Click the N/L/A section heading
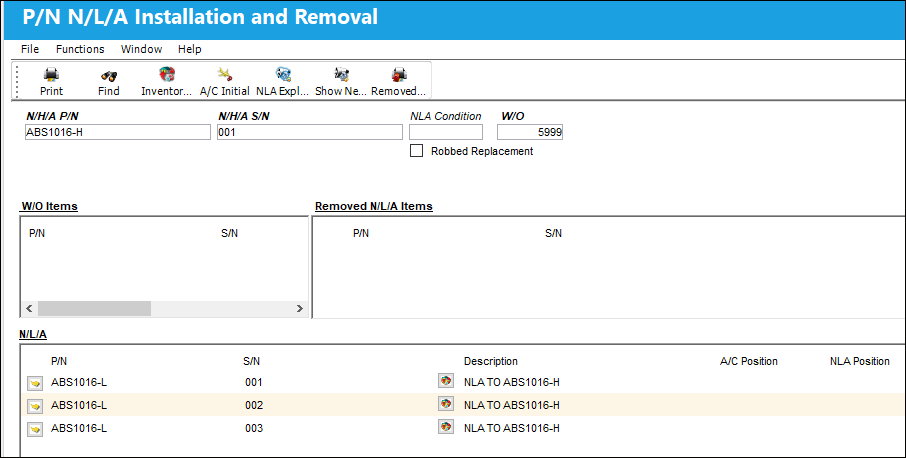 pos(33,334)
